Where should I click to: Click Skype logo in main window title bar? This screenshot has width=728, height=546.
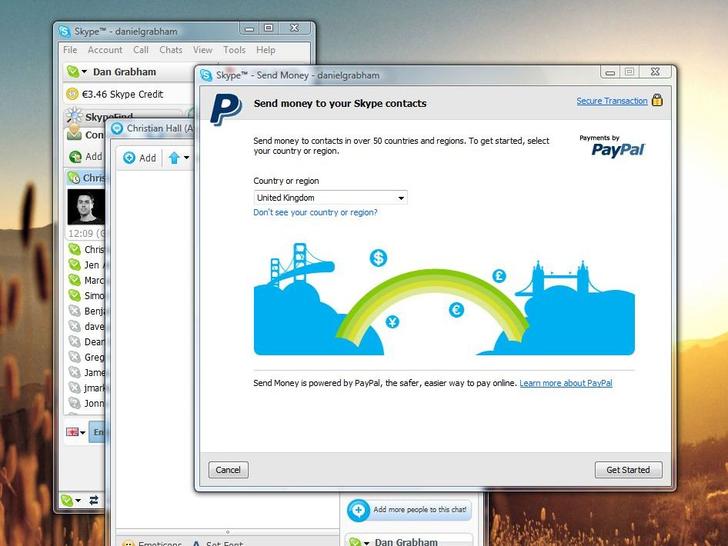(x=65, y=31)
